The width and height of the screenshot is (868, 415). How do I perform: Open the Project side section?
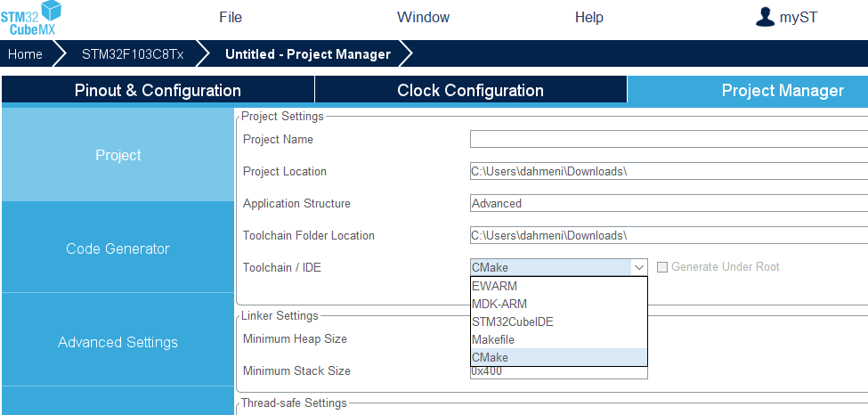(118, 155)
